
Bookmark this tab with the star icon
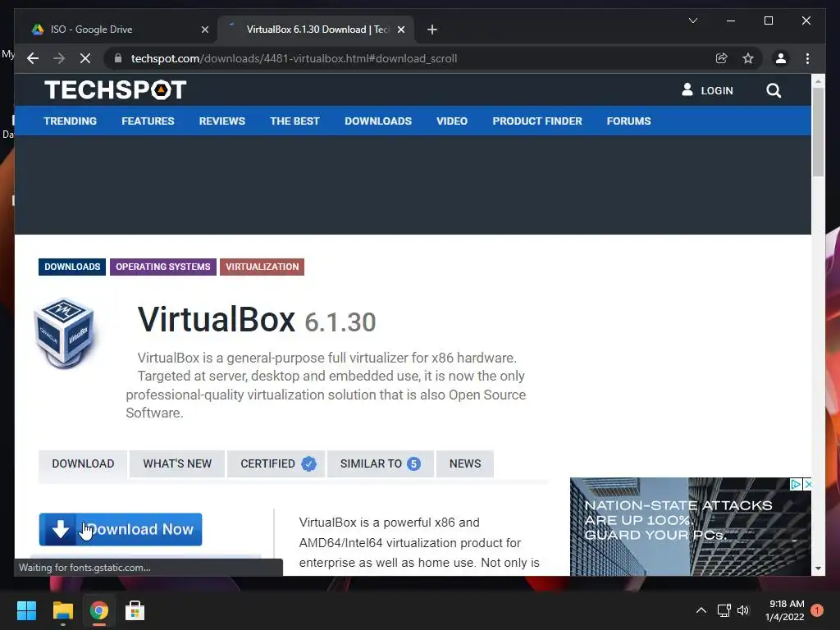pos(748,58)
